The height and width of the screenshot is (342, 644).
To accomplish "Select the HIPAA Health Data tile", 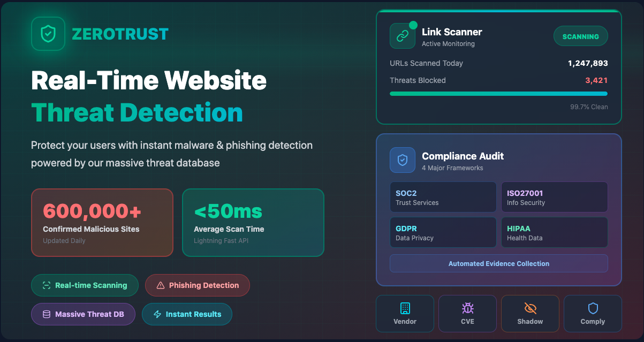I will 554,232.
